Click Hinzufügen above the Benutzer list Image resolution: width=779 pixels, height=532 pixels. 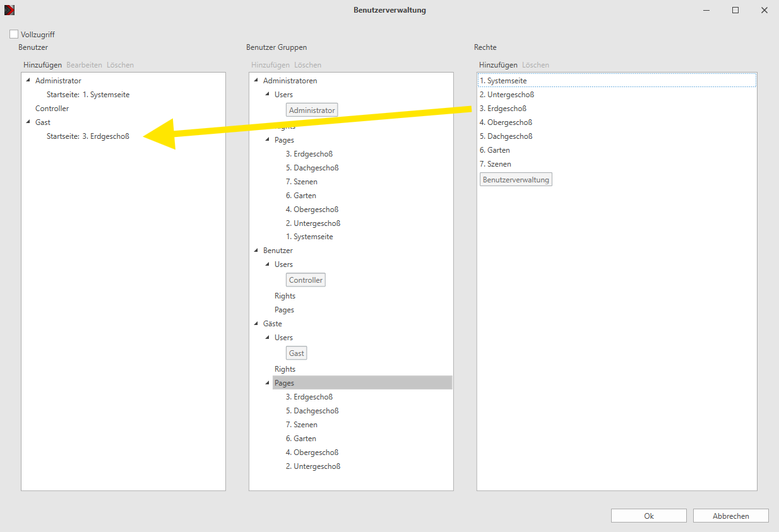[43, 65]
